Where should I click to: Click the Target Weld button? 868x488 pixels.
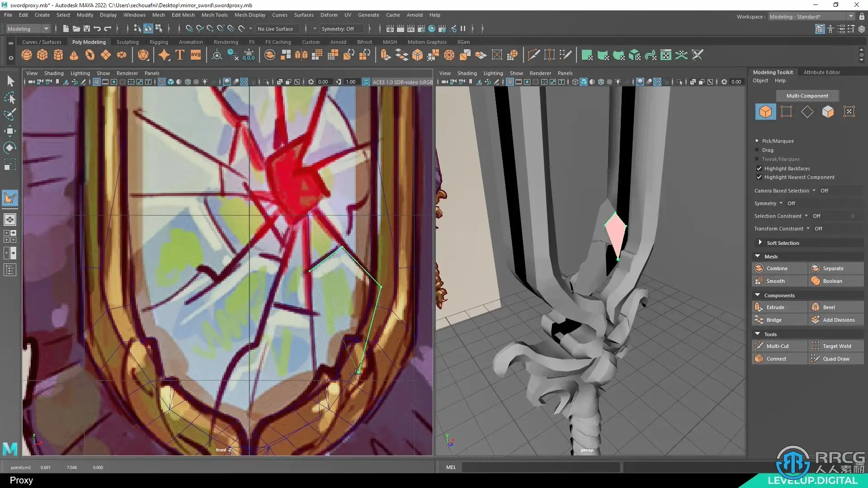tap(836, 346)
